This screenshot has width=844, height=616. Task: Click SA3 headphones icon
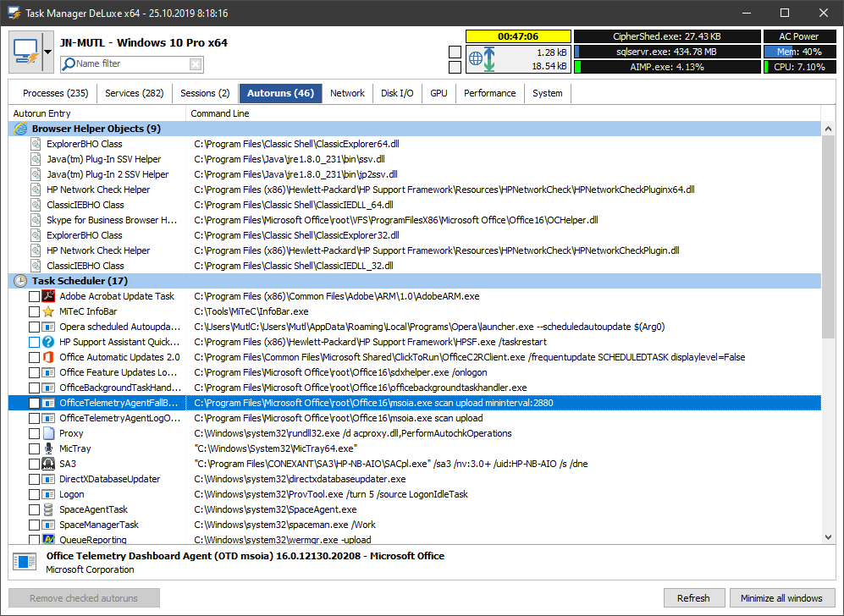coord(48,464)
